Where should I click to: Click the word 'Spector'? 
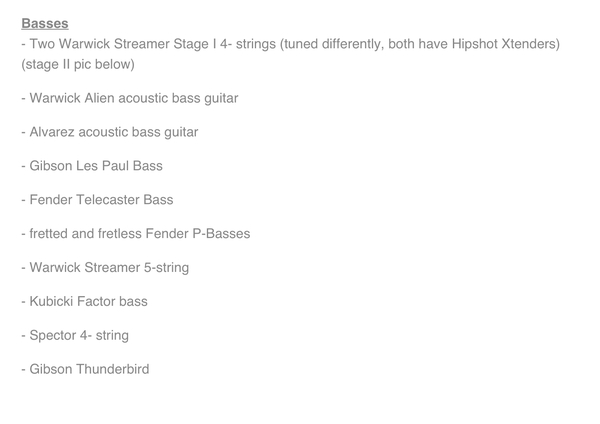pos(53,336)
